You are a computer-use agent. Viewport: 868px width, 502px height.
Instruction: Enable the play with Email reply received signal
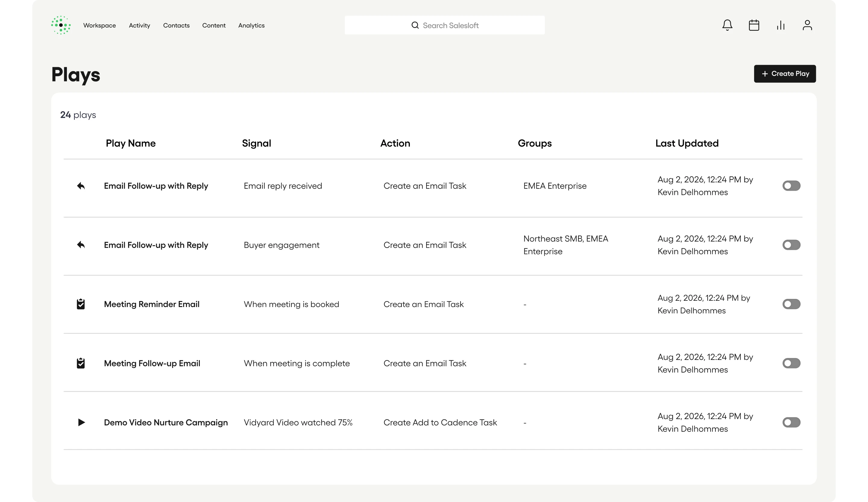click(x=791, y=186)
